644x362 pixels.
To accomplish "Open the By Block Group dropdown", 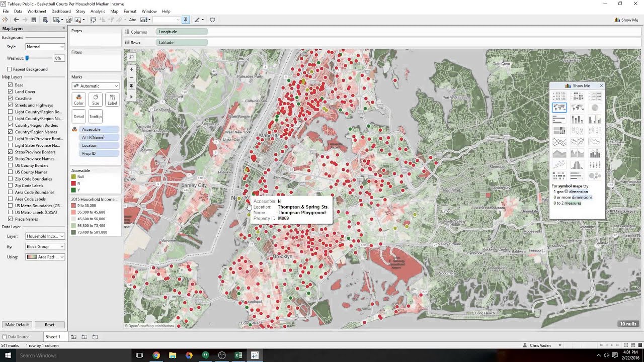I will 45,246.
